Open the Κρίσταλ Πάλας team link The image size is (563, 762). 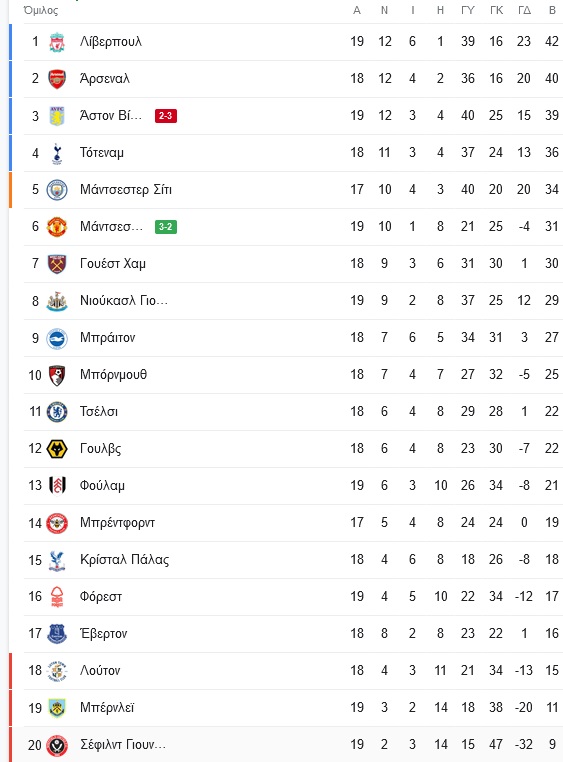tap(124, 560)
